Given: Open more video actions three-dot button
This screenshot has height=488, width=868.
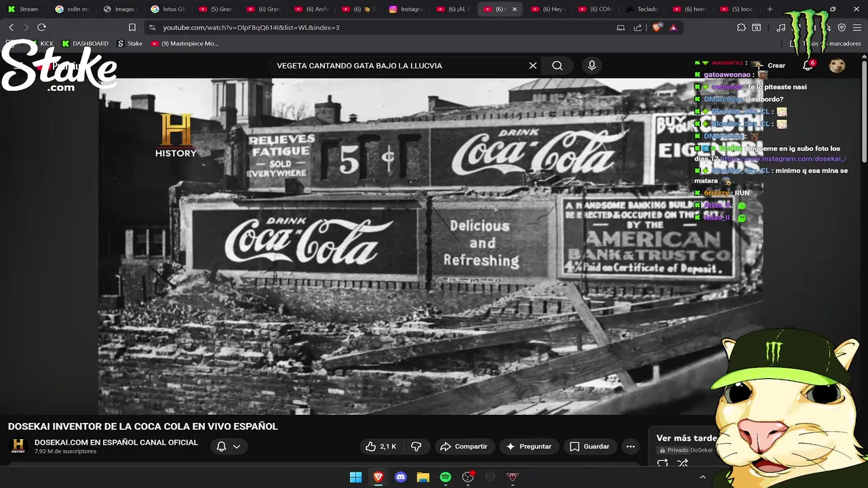Looking at the screenshot, I should point(631,447).
